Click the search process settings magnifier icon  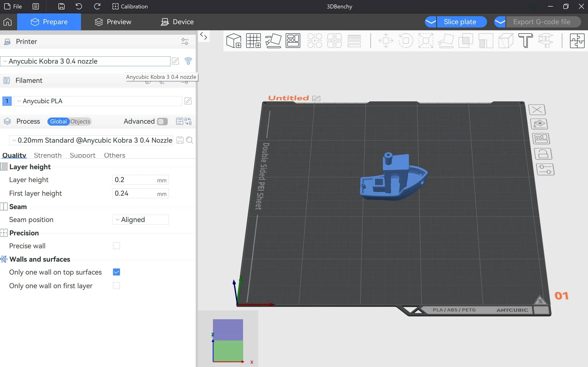click(190, 140)
